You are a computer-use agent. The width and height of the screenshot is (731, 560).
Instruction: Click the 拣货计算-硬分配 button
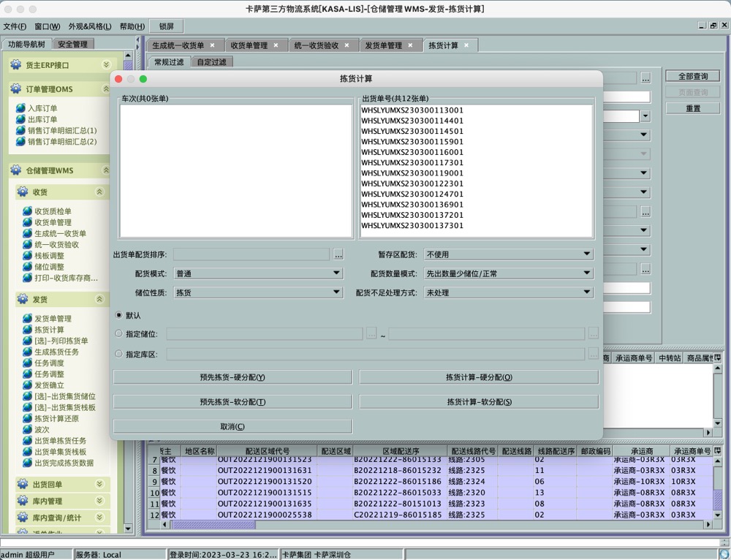click(479, 377)
